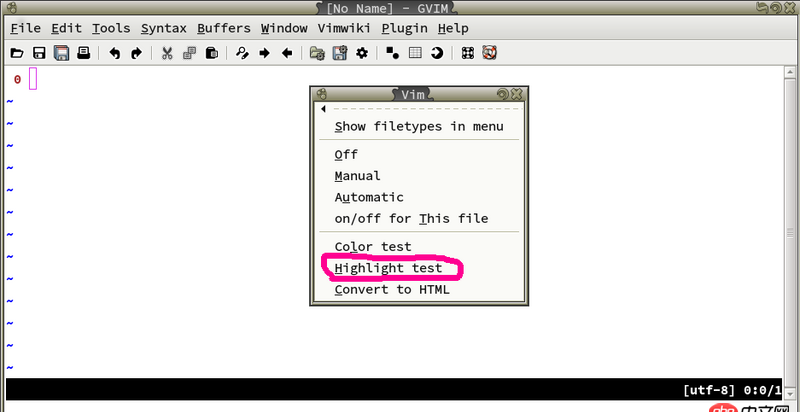
Task: Choose Manual syntax option
Action: (419, 176)
